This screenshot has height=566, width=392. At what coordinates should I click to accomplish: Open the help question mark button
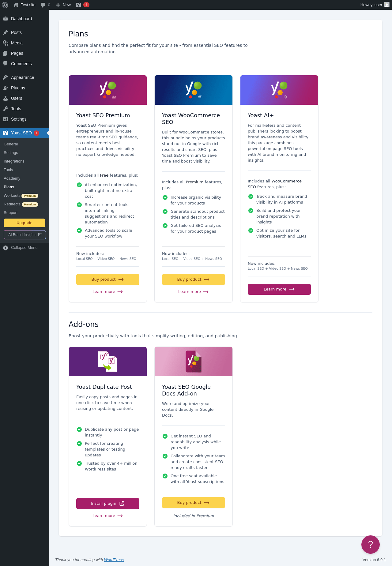[371, 545]
